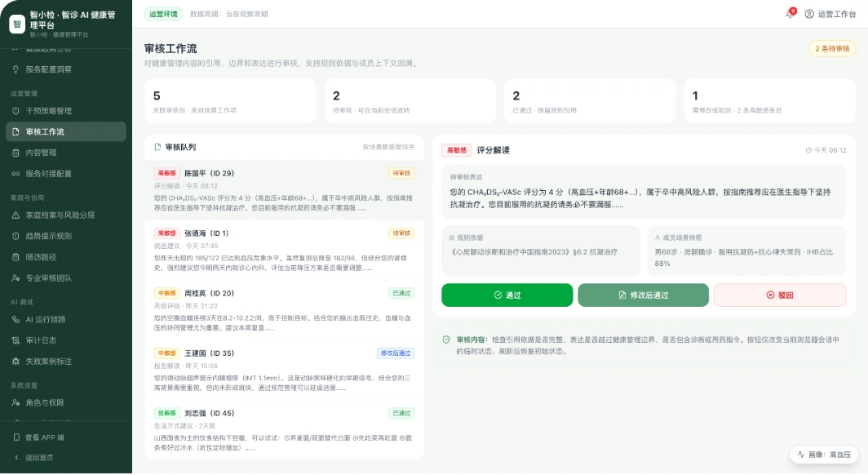The image size is (868, 475).
Task: Click the 规则依据 icon
Action: click(452, 237)
